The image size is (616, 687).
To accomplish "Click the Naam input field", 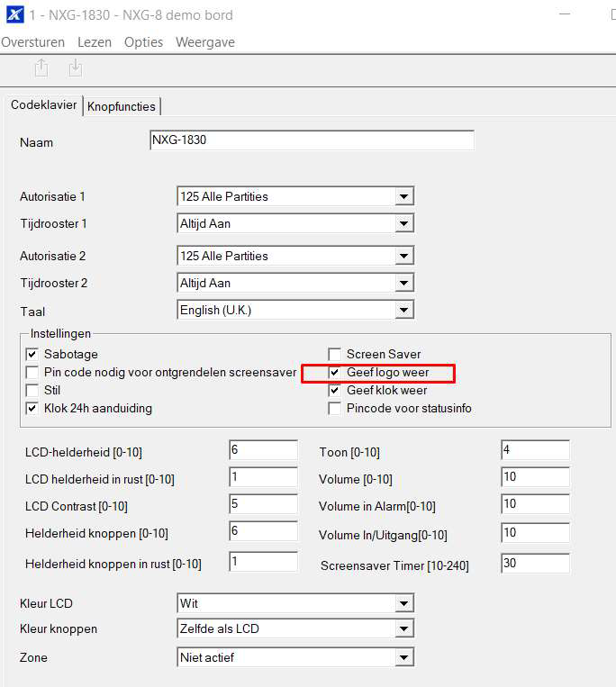I will coord(312,140).
